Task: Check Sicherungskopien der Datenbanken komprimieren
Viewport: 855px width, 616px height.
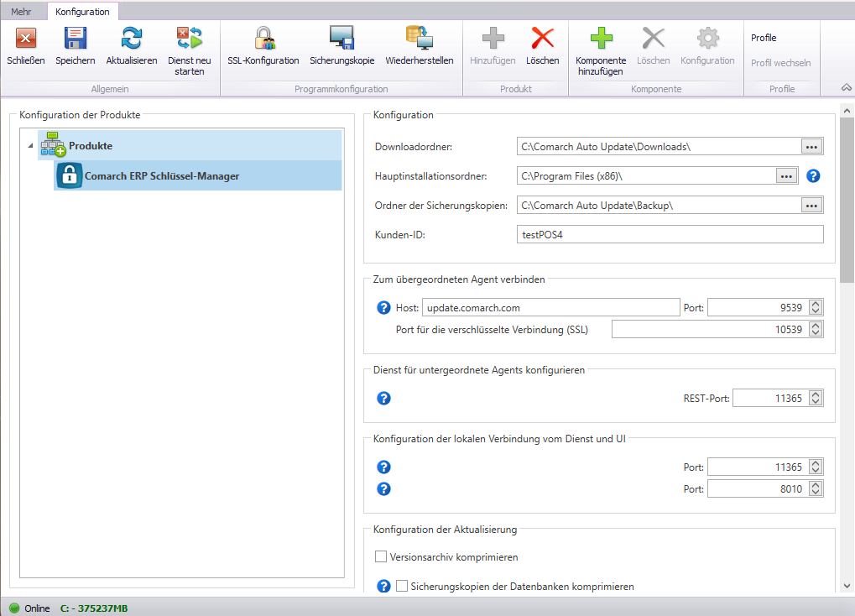Action: 402,586
